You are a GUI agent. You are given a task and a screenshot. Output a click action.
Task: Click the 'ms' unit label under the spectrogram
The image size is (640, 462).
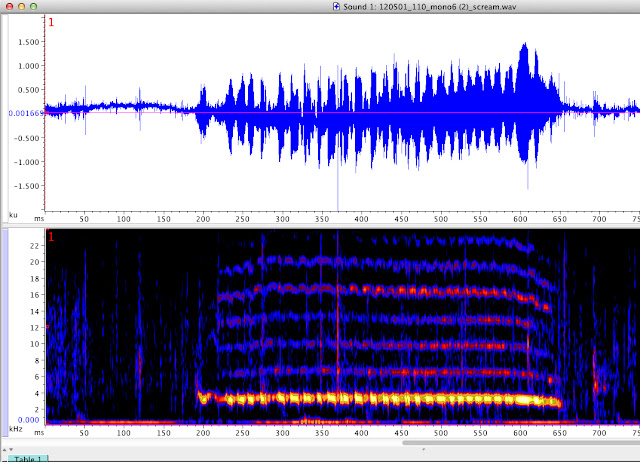[x=39, y=433]
